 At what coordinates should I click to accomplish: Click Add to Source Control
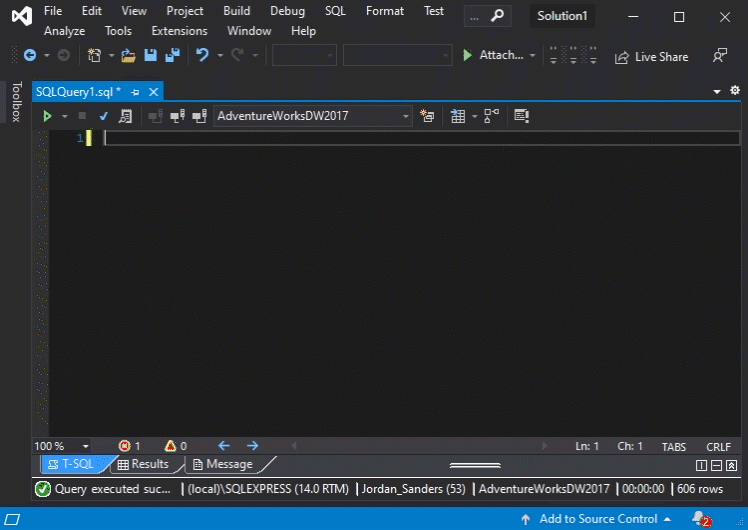click(597, 518)
